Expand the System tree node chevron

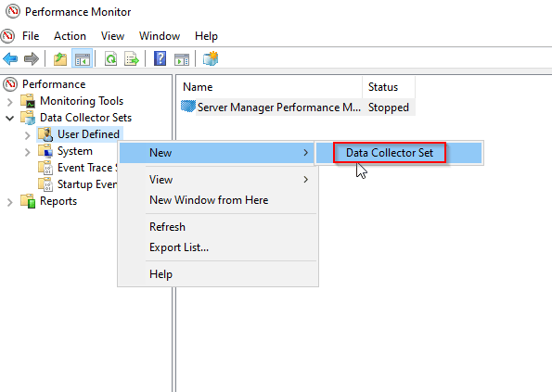coord(28,152)
